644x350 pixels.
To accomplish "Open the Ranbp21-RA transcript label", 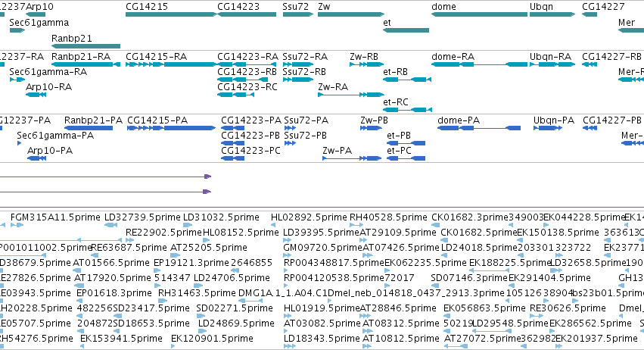I will click(81, 56).
